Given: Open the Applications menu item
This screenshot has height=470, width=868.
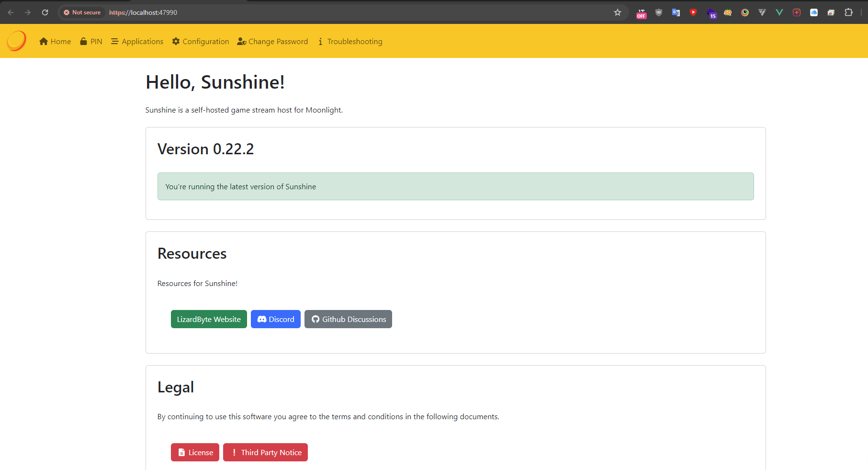Looking at the screenshot, I should (x=137, y=42).
